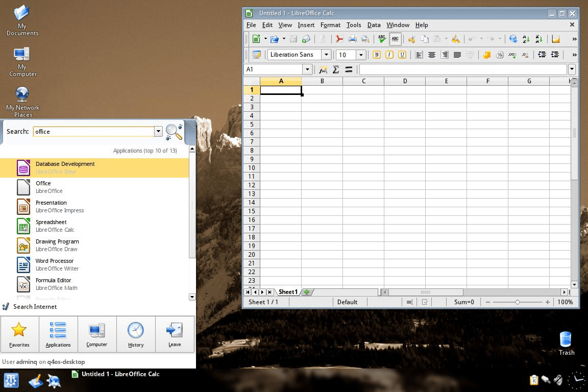
Task: Toggle Italic formatting
Action: pos(389,55)
